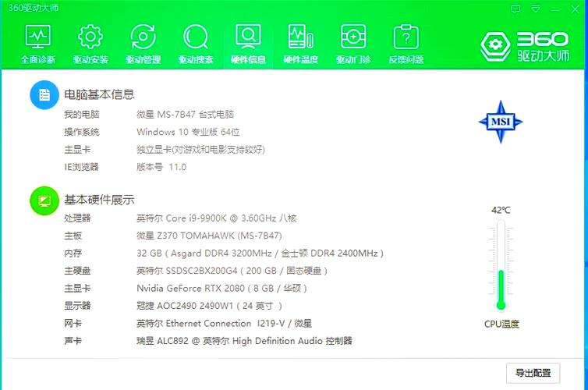Click 微星 MS-7B47 台式电脑 text

click(x=186, y=115)
